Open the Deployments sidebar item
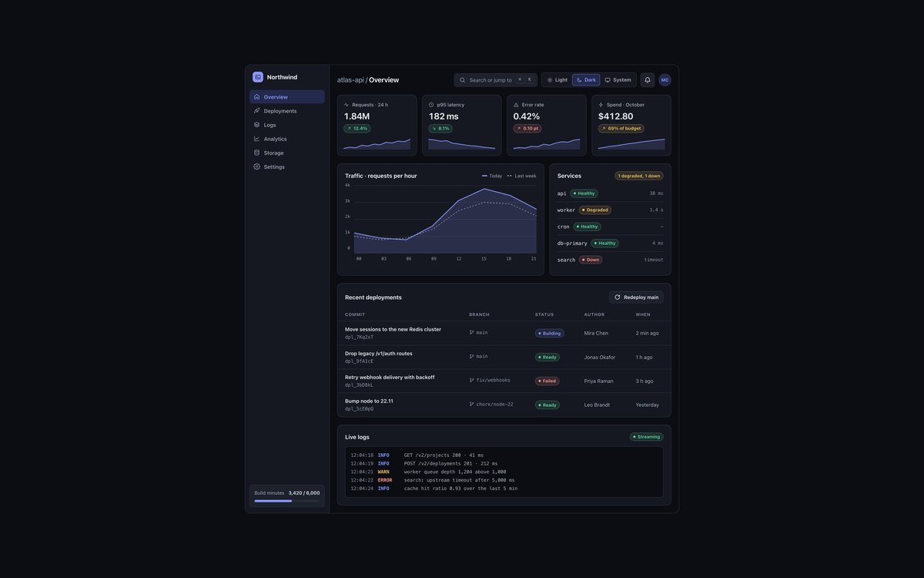This screenshot has height=578, width=924. 287,111
